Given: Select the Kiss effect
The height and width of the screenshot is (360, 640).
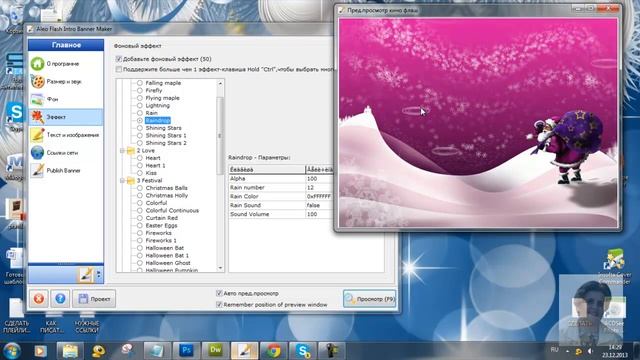Looking at the screenshot, I should pyautogui.click(x=151, y=173).
